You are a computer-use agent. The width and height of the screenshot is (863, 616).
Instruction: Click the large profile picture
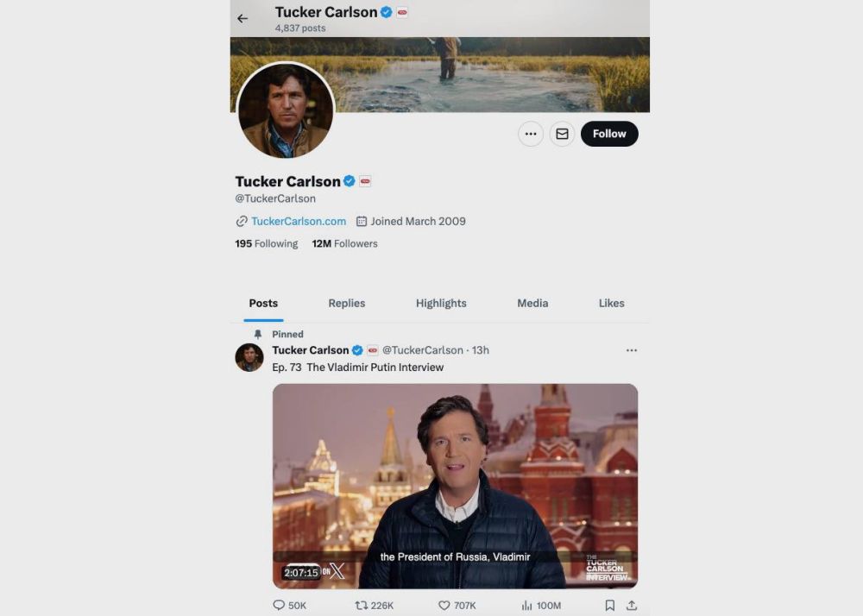tap(286, 110)
